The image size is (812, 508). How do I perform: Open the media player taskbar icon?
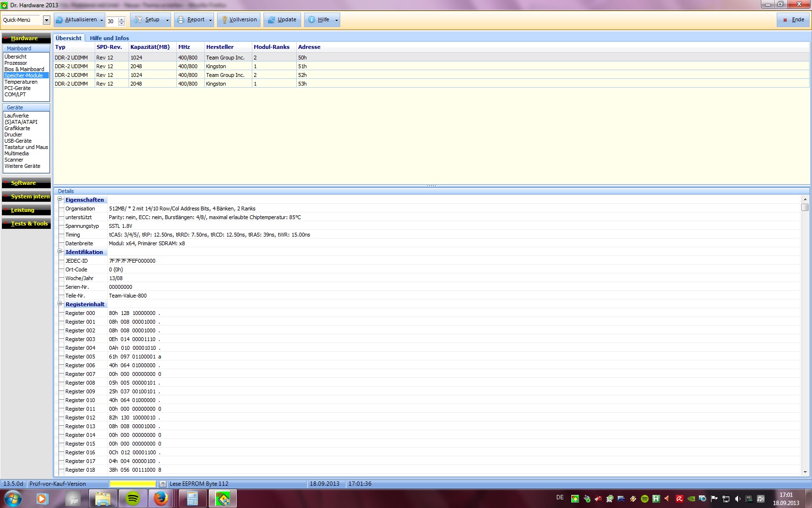(42, 498)
